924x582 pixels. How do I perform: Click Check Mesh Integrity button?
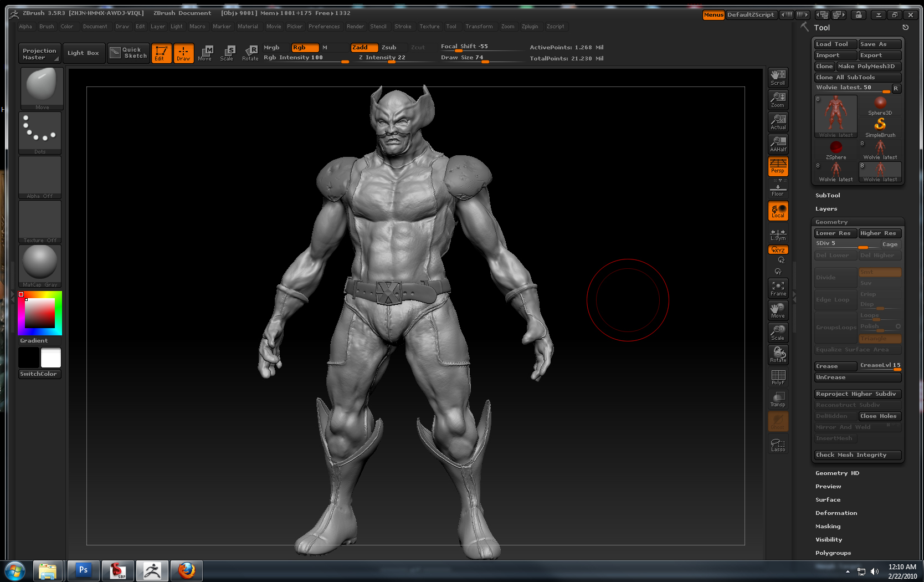point(858,455)
